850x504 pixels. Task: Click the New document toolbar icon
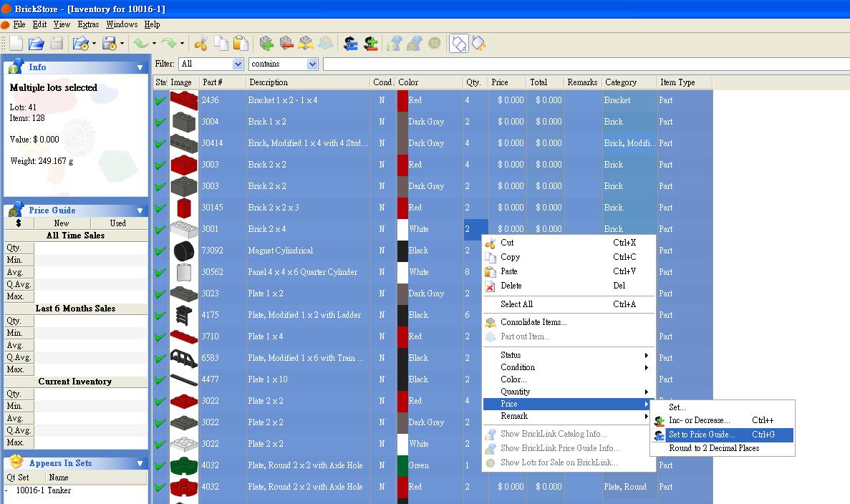[16, 44]
